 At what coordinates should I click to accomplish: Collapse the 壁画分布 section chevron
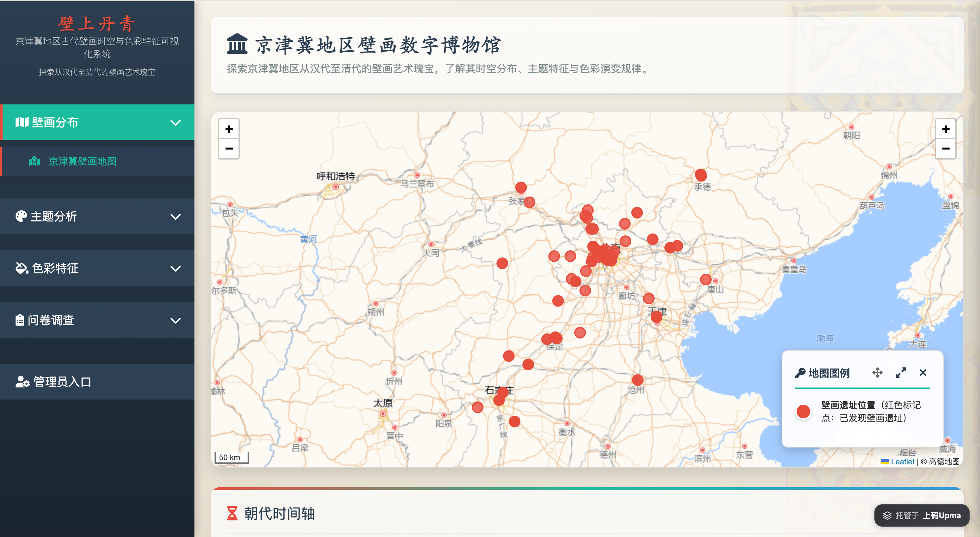(x=176, y=123)
